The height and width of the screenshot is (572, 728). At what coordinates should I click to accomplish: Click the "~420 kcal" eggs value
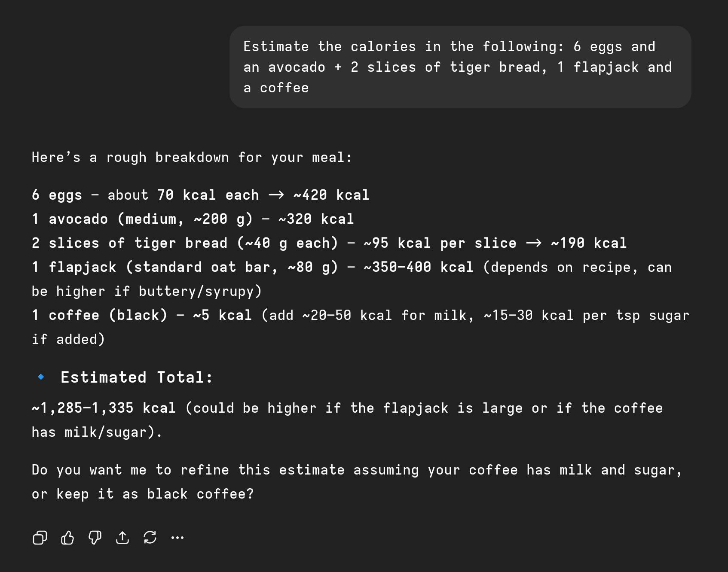pyautogui.click(x=331, y=195)
